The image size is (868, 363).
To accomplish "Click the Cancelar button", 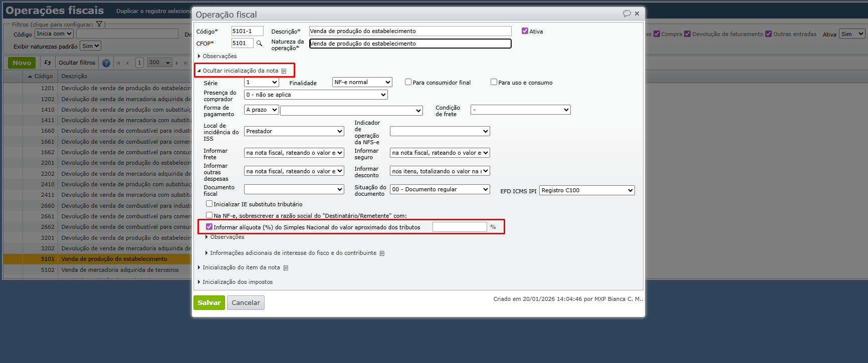I will pos(246,302).
